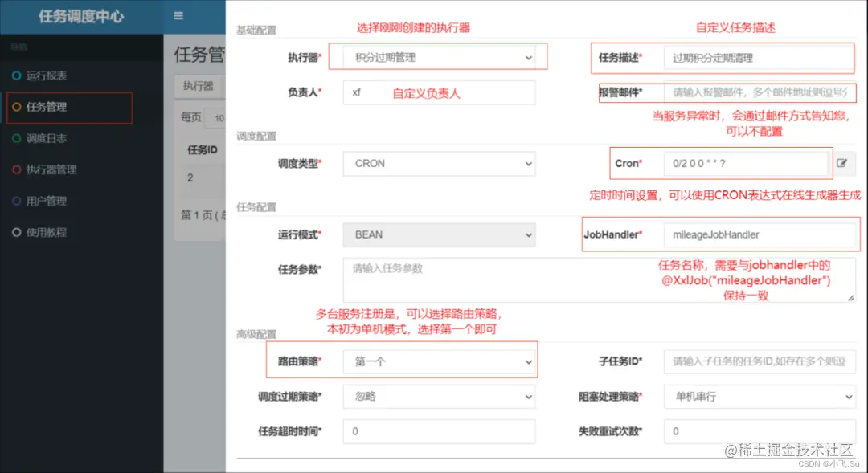Open the 使用教程 page
868x473 pixels.
pyautogui.click(x=50, y=232)
